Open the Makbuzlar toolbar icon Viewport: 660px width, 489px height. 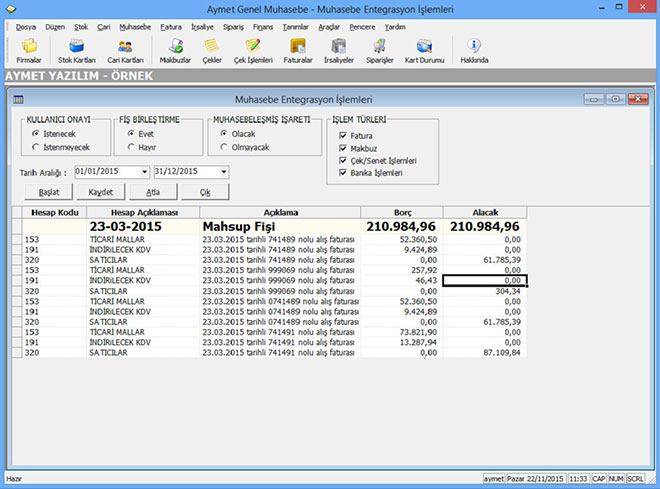click(x=175, y=50)
